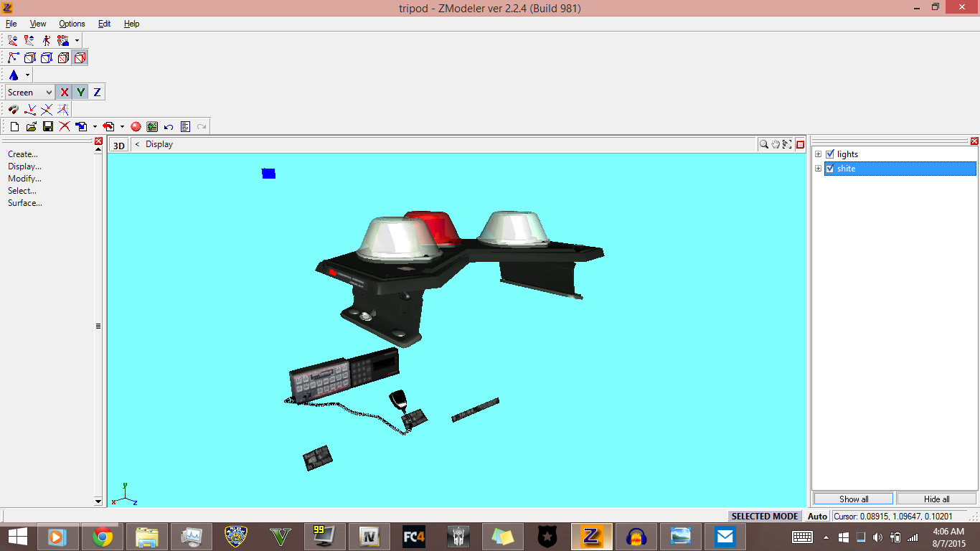This screenshot has height=551, width=980.
Task: Select the Vertices level editing mode
Action: tap(13, 58)
